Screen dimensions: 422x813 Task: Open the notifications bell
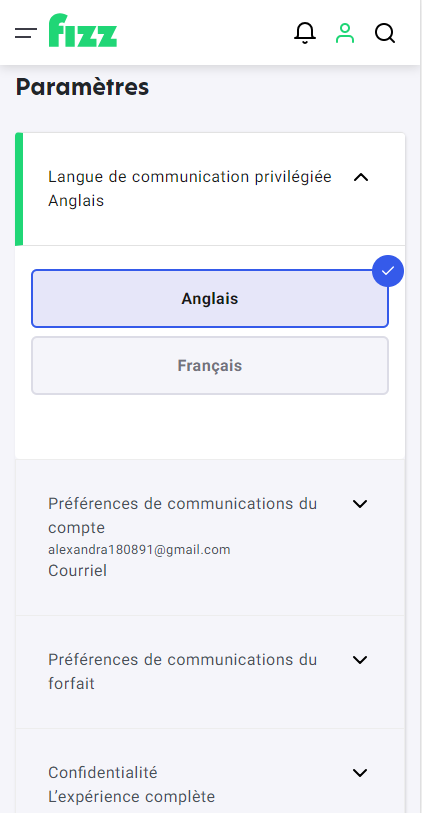point(305,33)
